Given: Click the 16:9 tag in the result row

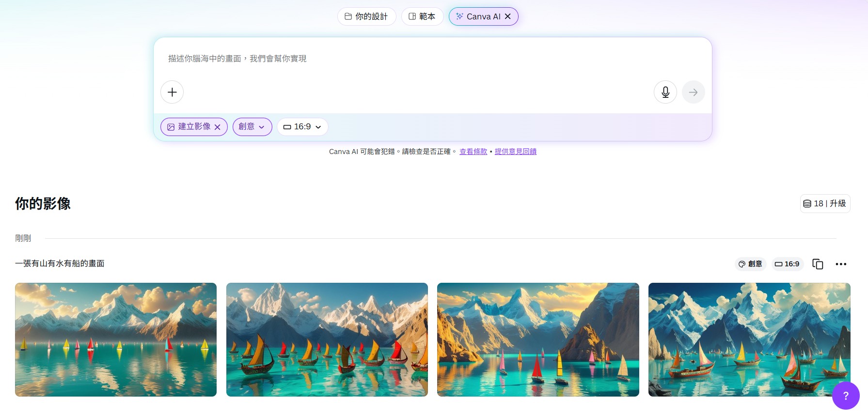Looking at the screenshot, I should [787, 264].
